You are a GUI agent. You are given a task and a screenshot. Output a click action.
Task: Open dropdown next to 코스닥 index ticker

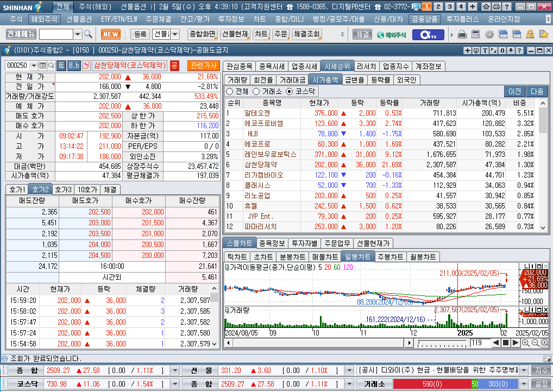pyautogui.click(x=175, y=384)
